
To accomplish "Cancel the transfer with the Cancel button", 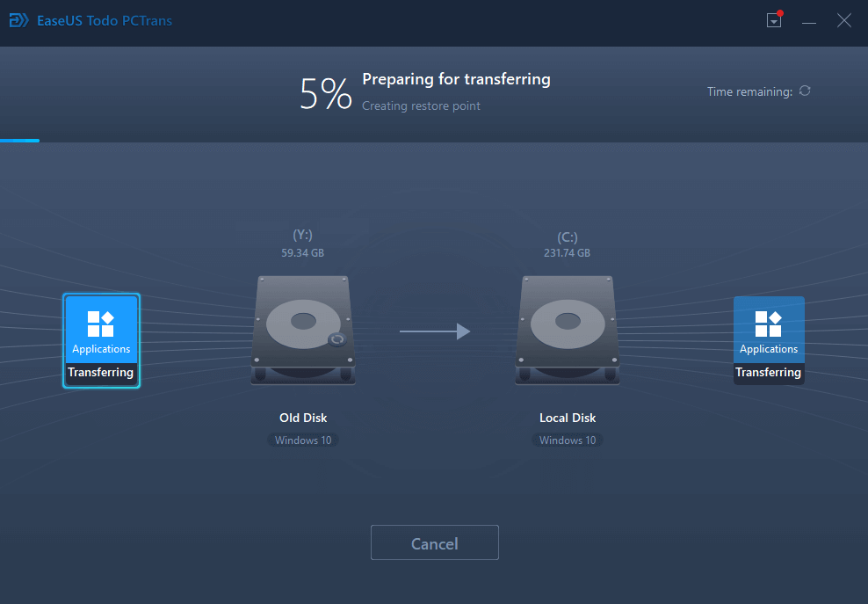I will pyautogui.click(x=435, y=543).
